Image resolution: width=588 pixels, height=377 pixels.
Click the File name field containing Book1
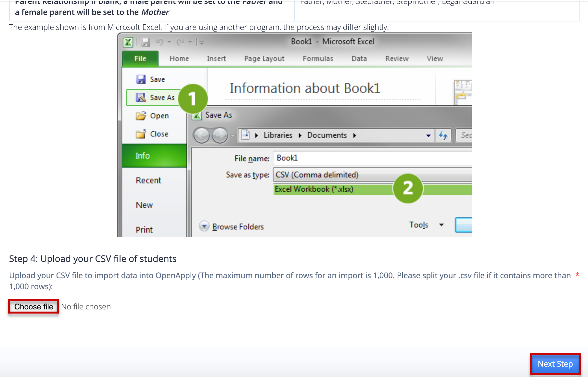click(x=372, y=158)
